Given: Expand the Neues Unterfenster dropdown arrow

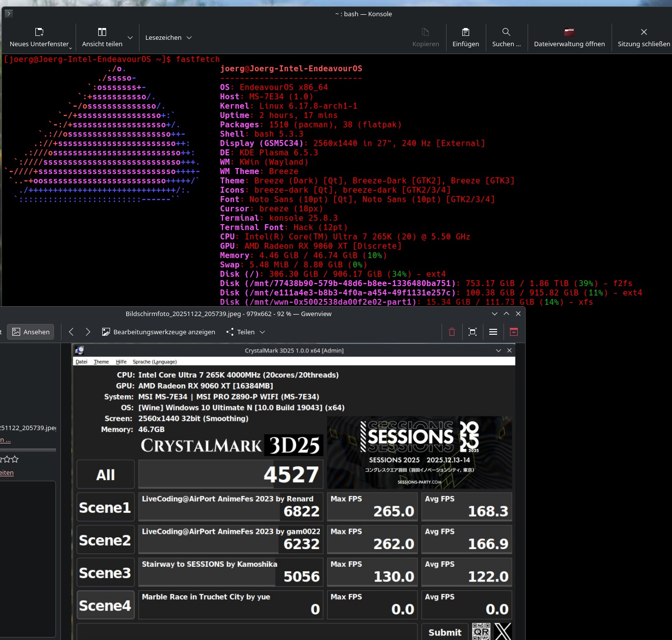Looking at the screenshot, I should click(71, 48).
